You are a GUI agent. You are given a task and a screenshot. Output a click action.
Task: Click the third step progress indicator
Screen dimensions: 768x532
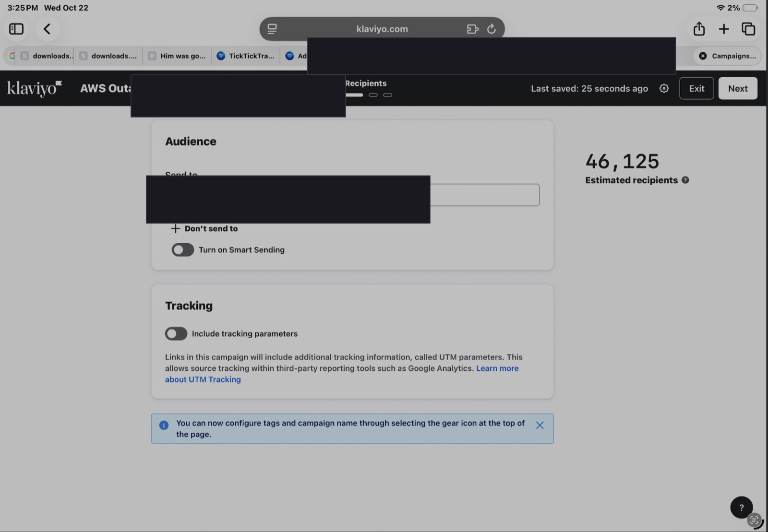pos(388,95)
